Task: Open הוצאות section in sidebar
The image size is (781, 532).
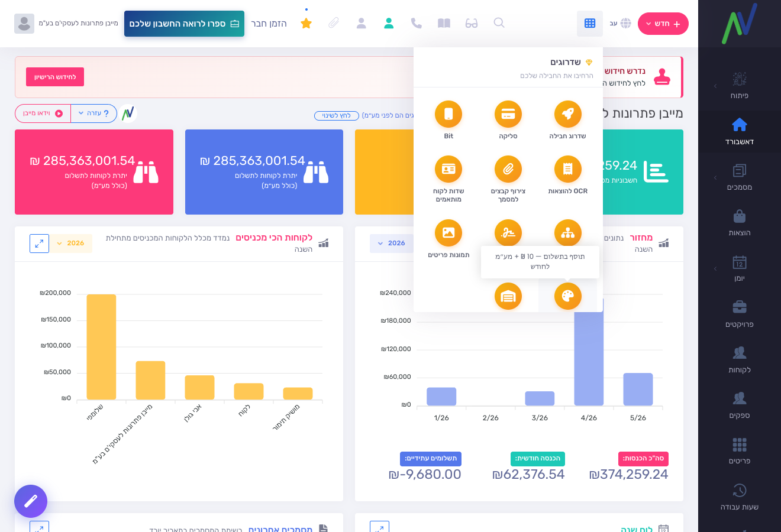Action: [x=740, y=223]
